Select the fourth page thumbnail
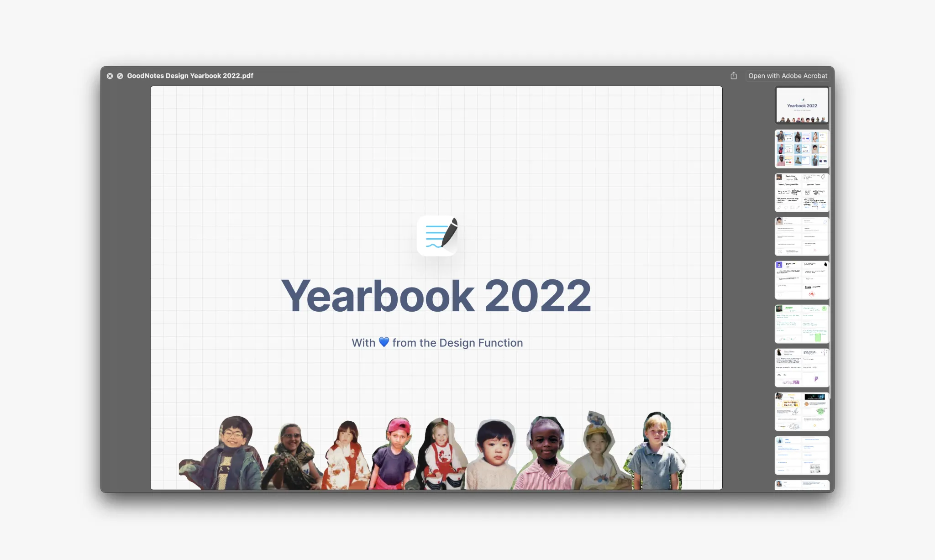This screenshot has height=560, width=935. pyautogui.click(x=802, y=236)
